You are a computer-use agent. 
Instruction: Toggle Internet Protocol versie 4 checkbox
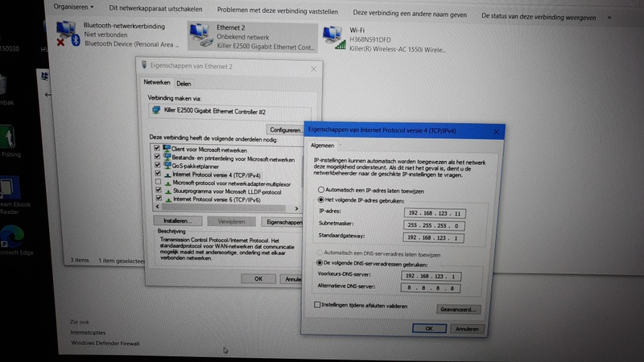tap(158, 173)
